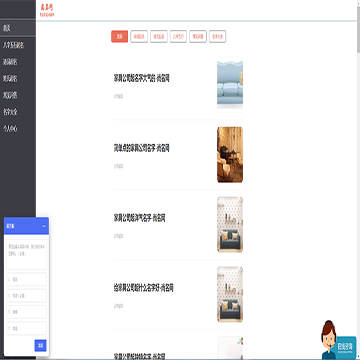Viewport: 360px width, 360px height.
Task: Select the second outlined filter tab
Action: (139, 36)
